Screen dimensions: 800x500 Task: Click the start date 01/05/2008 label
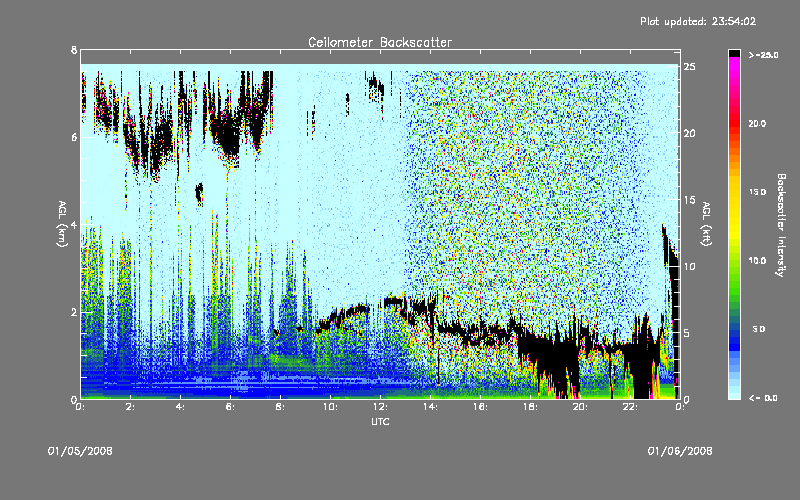point(80,451)
